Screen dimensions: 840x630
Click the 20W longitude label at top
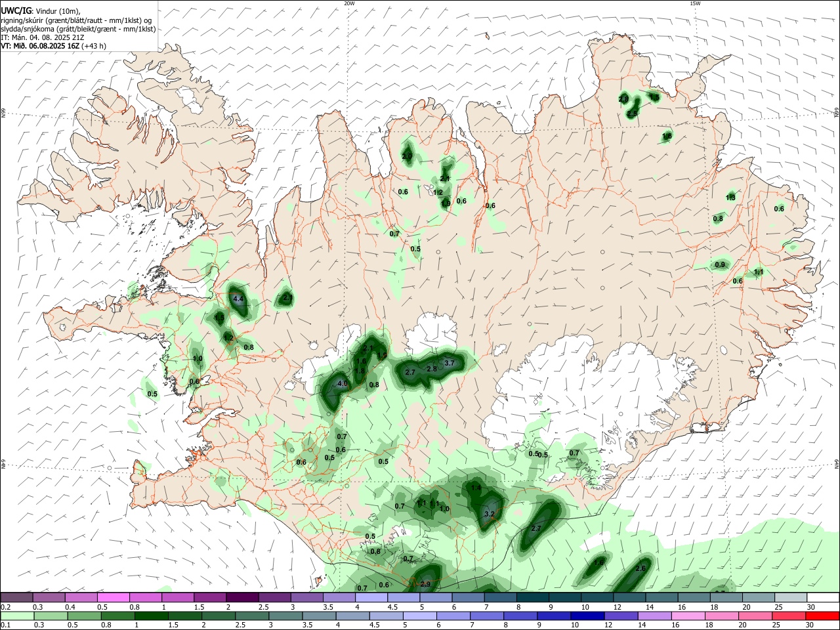point(348,3)
